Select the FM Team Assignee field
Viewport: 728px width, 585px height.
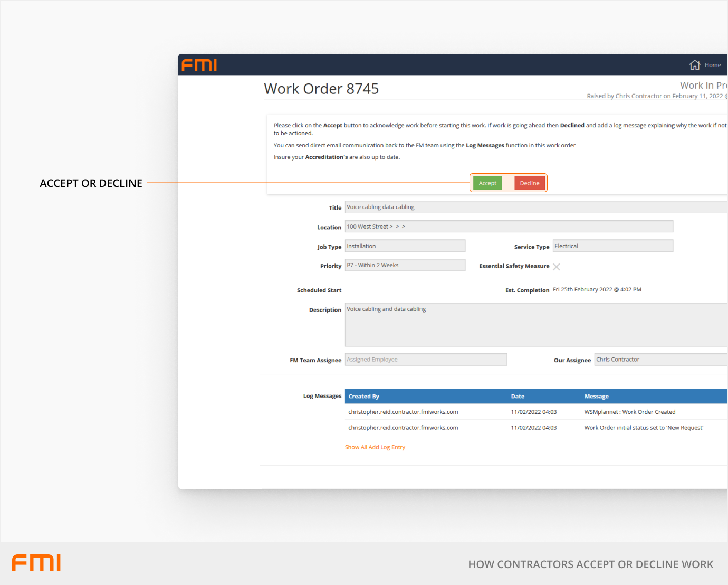point(425,360)
